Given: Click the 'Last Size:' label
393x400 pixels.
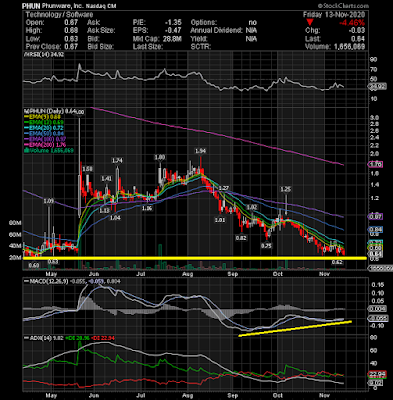Looking at the screenshot, I should click(148, 47).
